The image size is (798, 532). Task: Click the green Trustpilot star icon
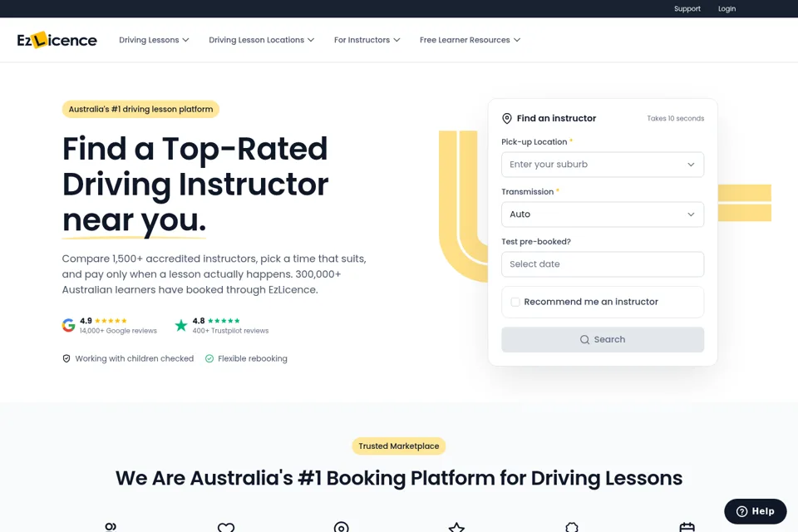point(181,325)
